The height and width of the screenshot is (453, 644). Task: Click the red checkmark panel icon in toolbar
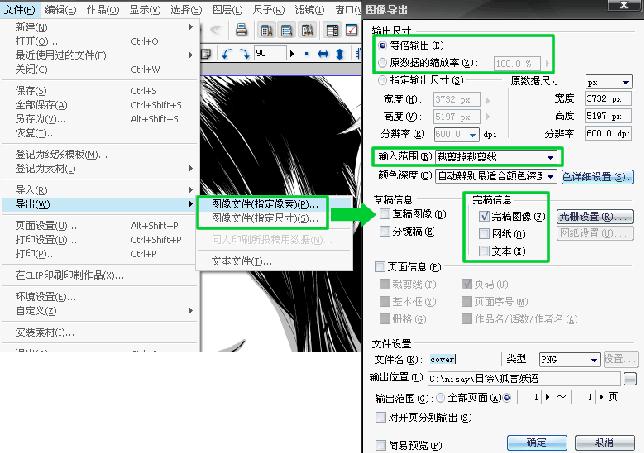click(352, 30)
